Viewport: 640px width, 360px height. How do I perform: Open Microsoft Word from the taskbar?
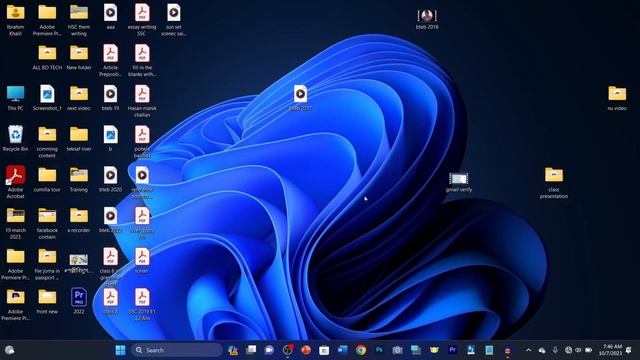pyautogui.click(x=342, y=350)
